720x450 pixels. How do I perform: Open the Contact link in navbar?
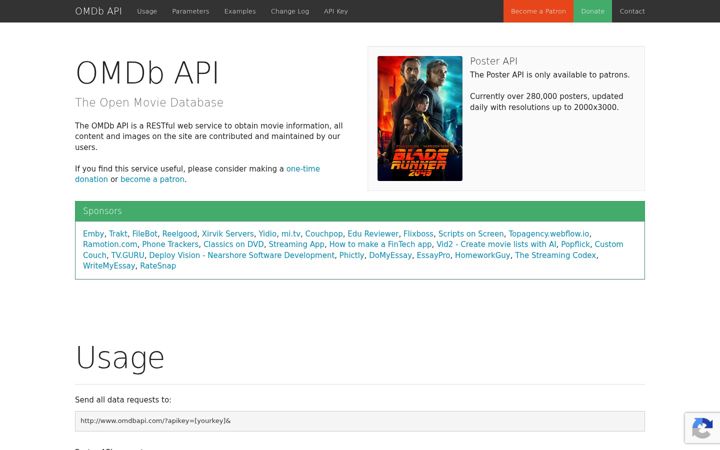(x=632, y=11)
